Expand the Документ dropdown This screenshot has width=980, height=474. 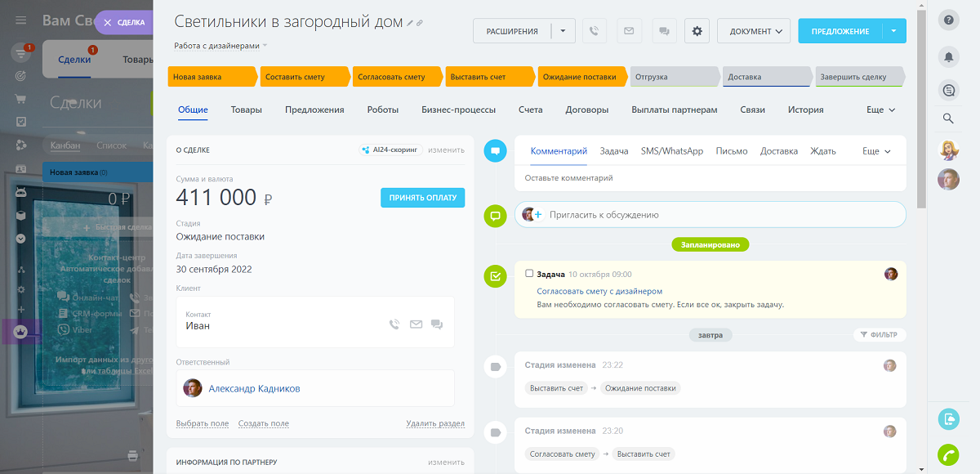click(x=754, y=31)
